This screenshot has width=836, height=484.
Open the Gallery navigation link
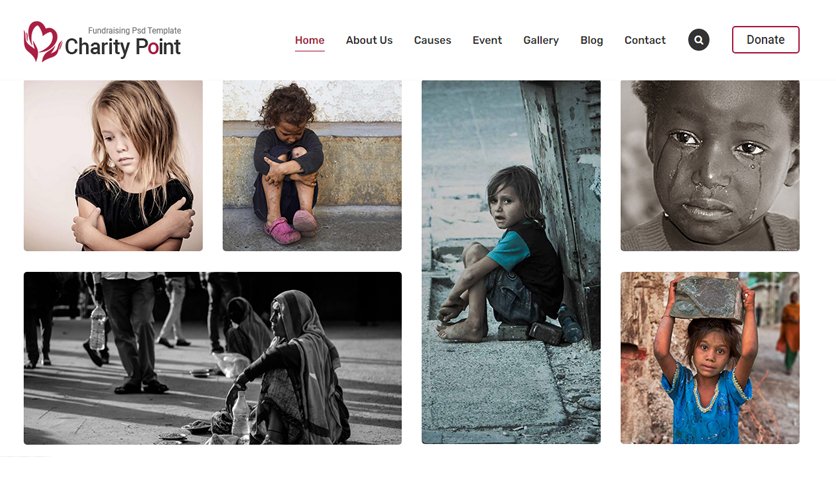[541, 40]
